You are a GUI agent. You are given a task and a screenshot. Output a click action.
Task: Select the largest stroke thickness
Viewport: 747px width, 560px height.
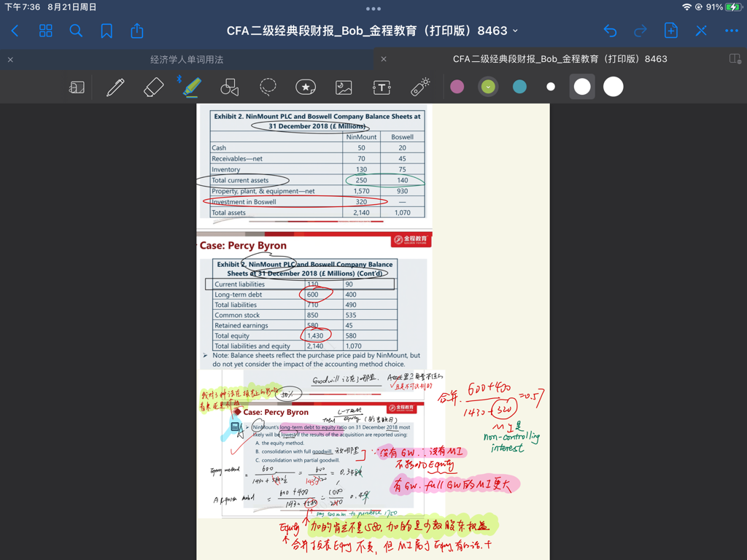coord(613,87)
